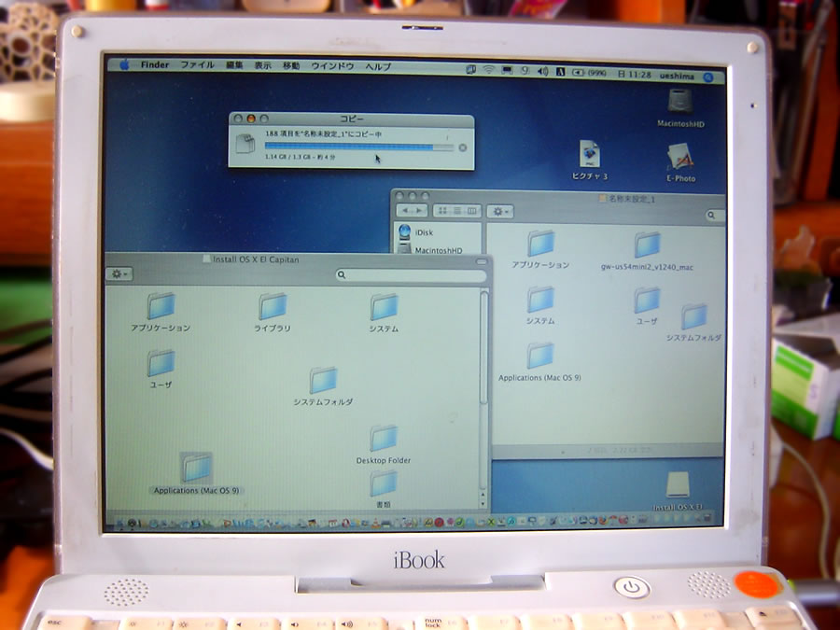Screen dimensions: 840x630
Task: Toggle toolbar pill button in Install OS X El Capitan window
Action: coord(481,261)
